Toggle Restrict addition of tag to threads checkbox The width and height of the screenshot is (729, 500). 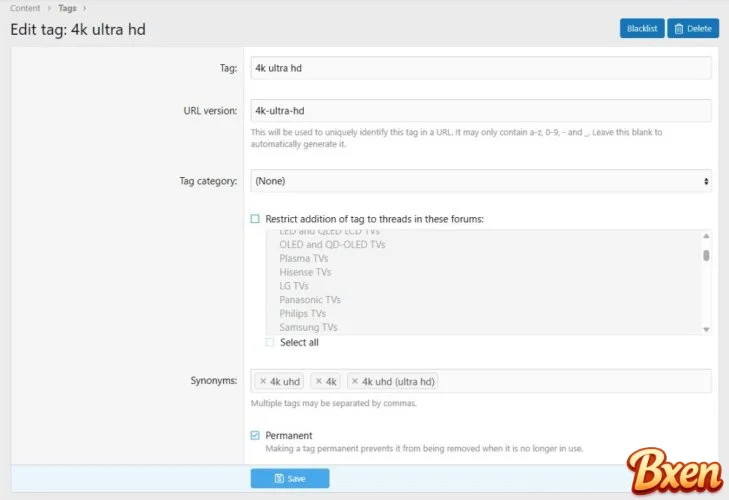point(255,219)
